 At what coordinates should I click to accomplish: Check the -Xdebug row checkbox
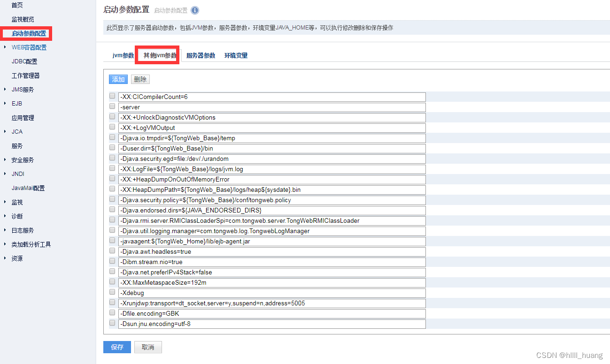pyautogui.click(x=112, y=291)
